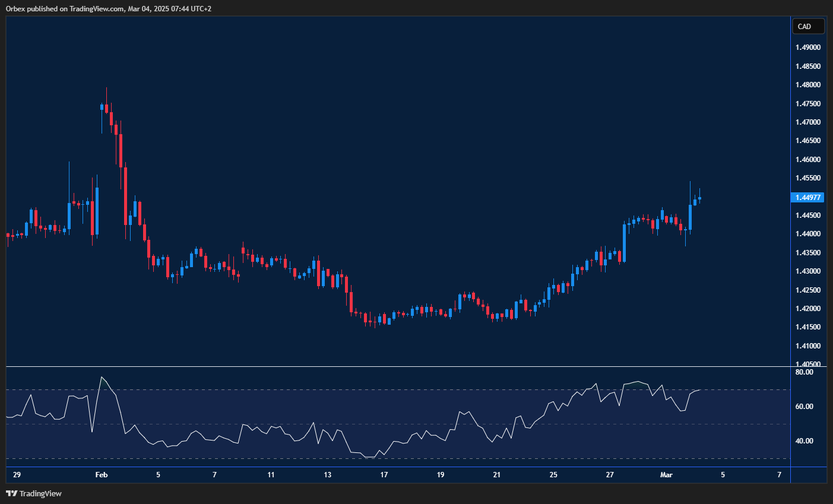This screenshot has width=833, height=504.
Task: Click the 60.00 RSI scale label
Action: [805, 406]
